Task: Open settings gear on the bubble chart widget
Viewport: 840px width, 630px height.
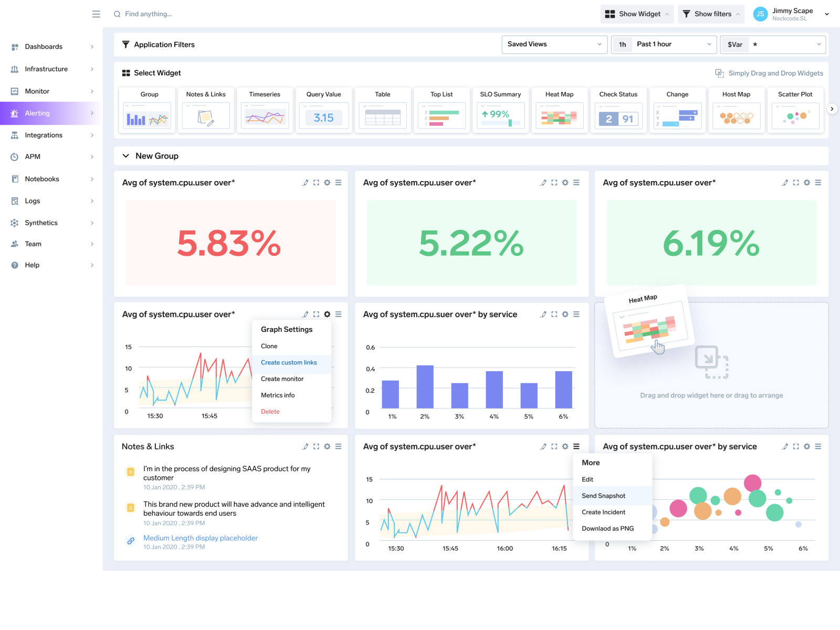Action: point(807,446)
